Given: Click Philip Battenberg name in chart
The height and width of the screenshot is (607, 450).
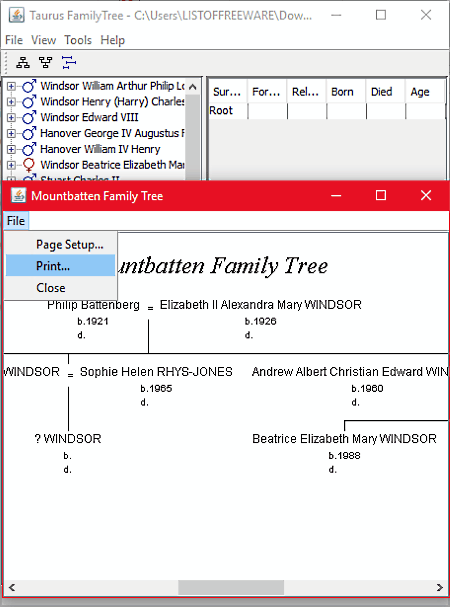Looking at the screenshot, I should [x=93, y=305].
